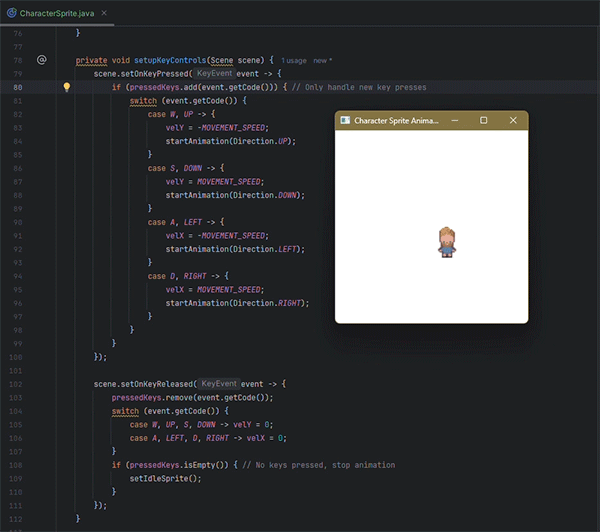Maximize the Character Sprite Animation window
600x532 pixels.
pos(484,120)
